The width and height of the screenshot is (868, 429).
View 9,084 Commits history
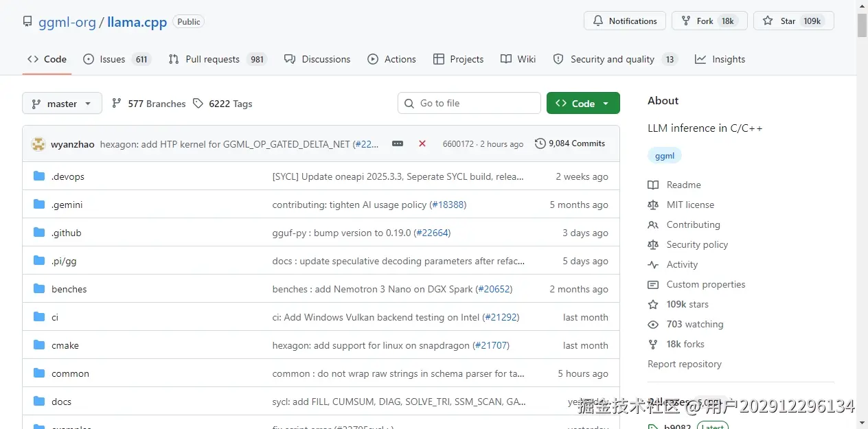pyautogui.click(x=570, y=143)
